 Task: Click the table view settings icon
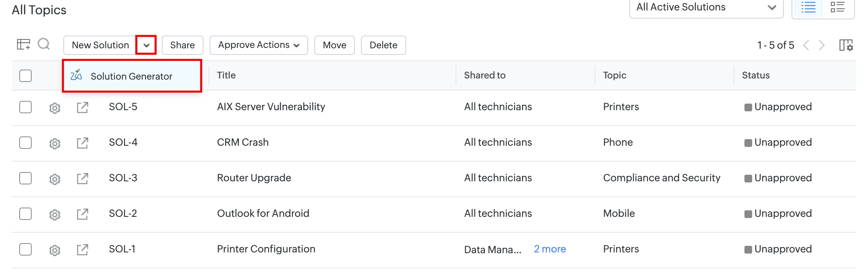coord(23,44)
